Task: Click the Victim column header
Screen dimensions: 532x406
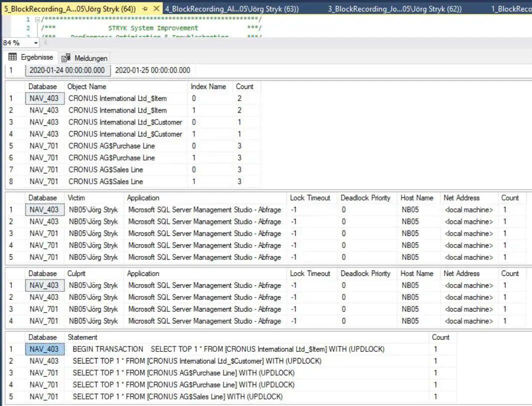Action: coord(94,198)
